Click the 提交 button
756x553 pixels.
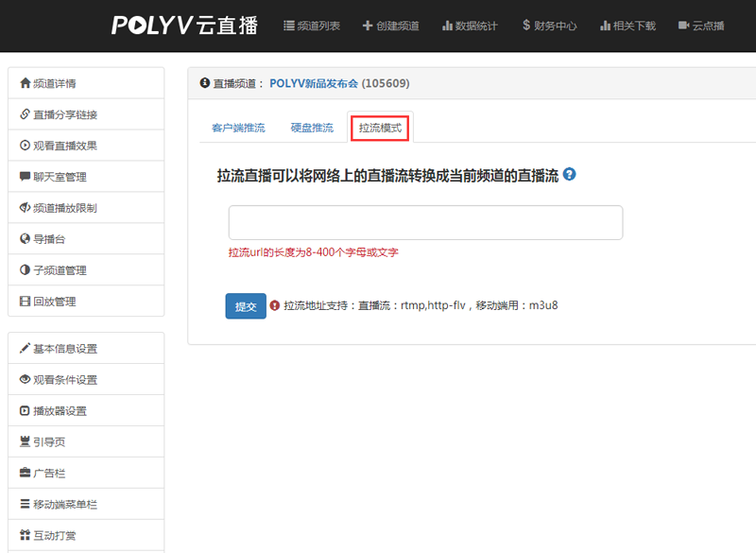(246, 306)
